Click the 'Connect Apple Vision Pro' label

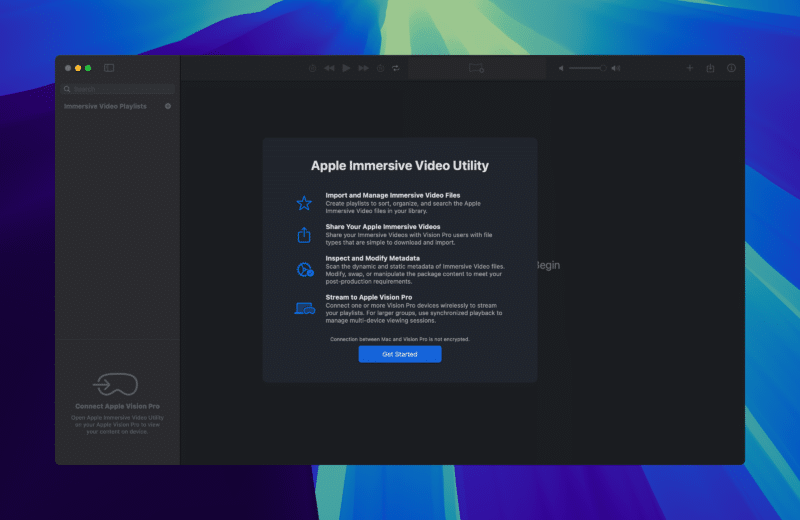tap(117, 406)
